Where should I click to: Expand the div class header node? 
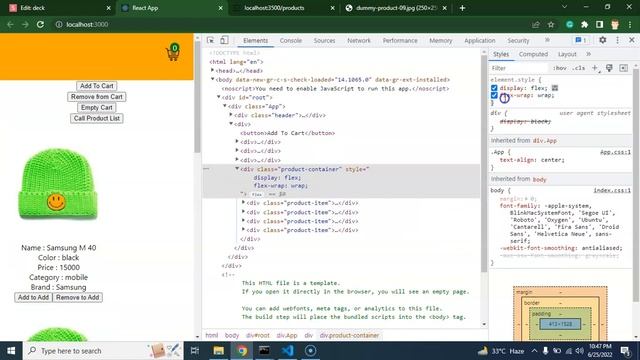231,115
